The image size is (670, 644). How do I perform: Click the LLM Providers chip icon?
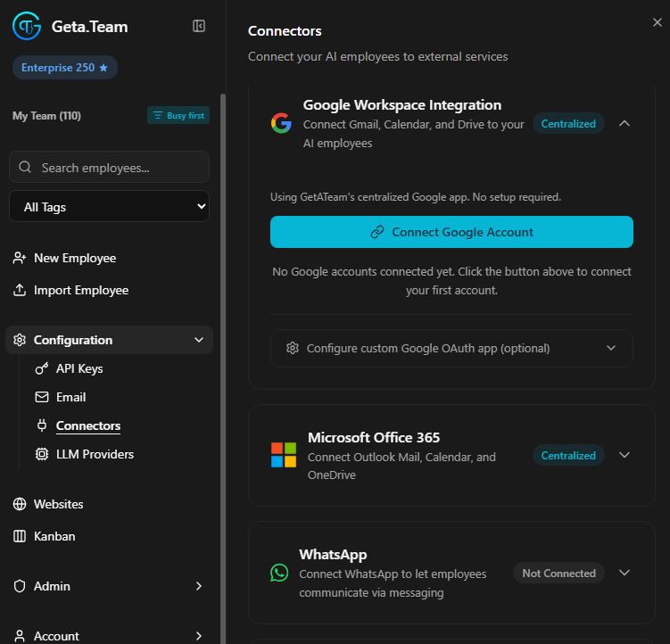[x=41, y=454]
